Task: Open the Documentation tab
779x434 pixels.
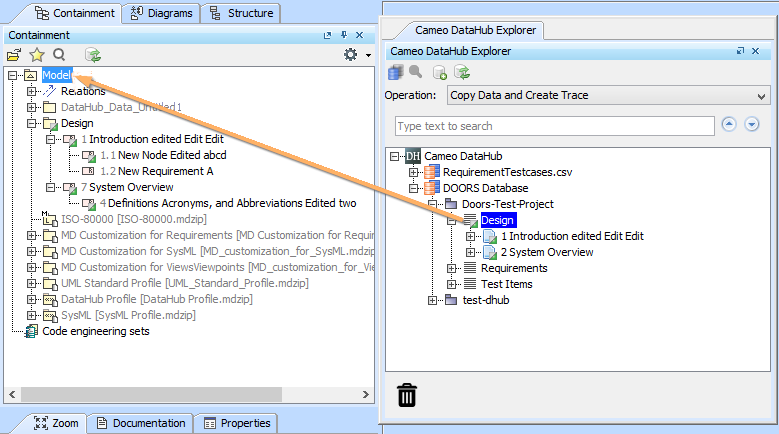Action: click(x=141, y=423)
